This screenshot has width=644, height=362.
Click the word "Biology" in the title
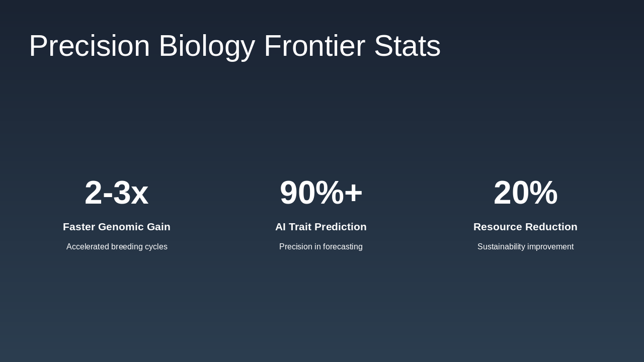[x=207, y=46]
